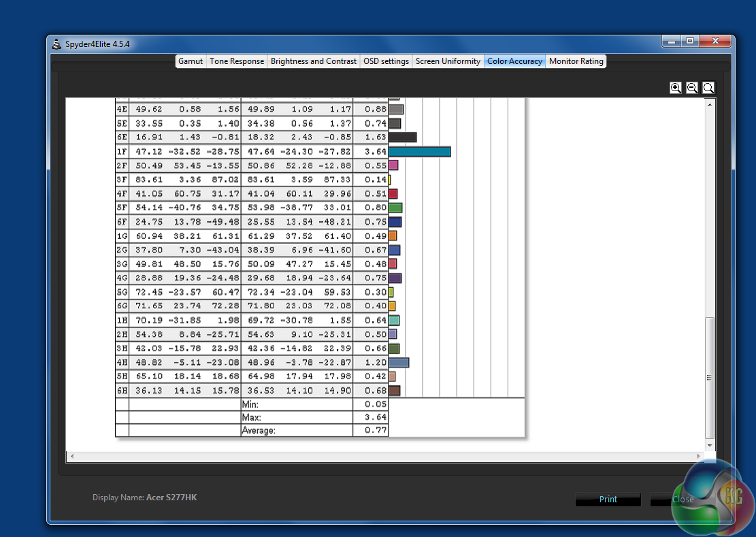Open the Monitor Rating tab
The height and width of the screenshot is (537, 756).
click(x=576, y=61)
